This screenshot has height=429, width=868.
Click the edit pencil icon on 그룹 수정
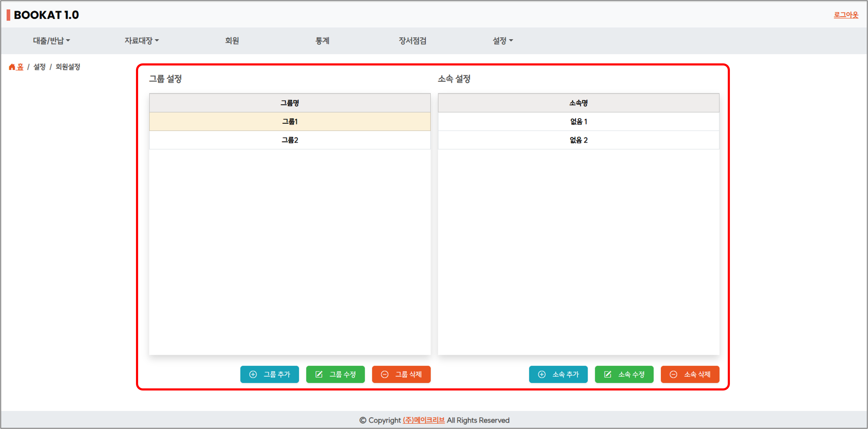(x=319, y=374)
